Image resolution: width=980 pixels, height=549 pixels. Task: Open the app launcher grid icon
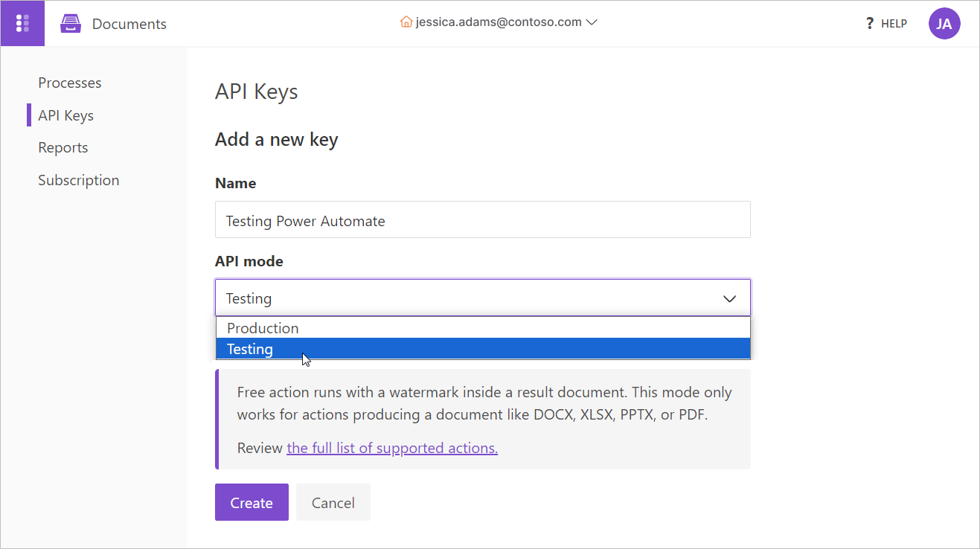coord(22,24)
